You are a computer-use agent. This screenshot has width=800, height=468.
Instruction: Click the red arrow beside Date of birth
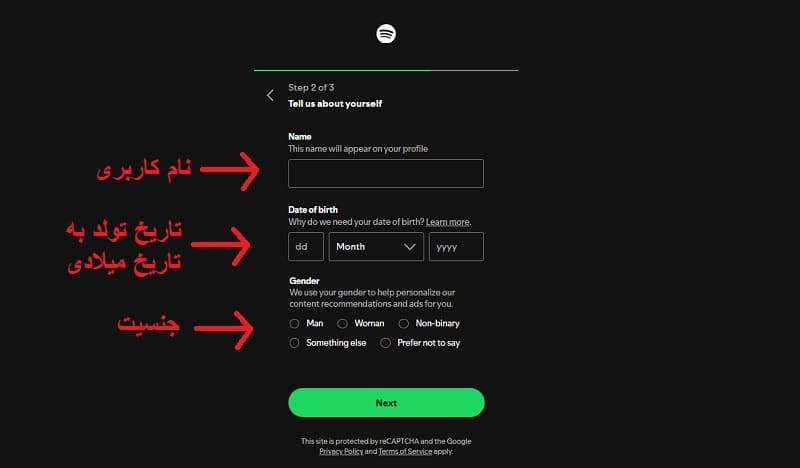point(220,241)
